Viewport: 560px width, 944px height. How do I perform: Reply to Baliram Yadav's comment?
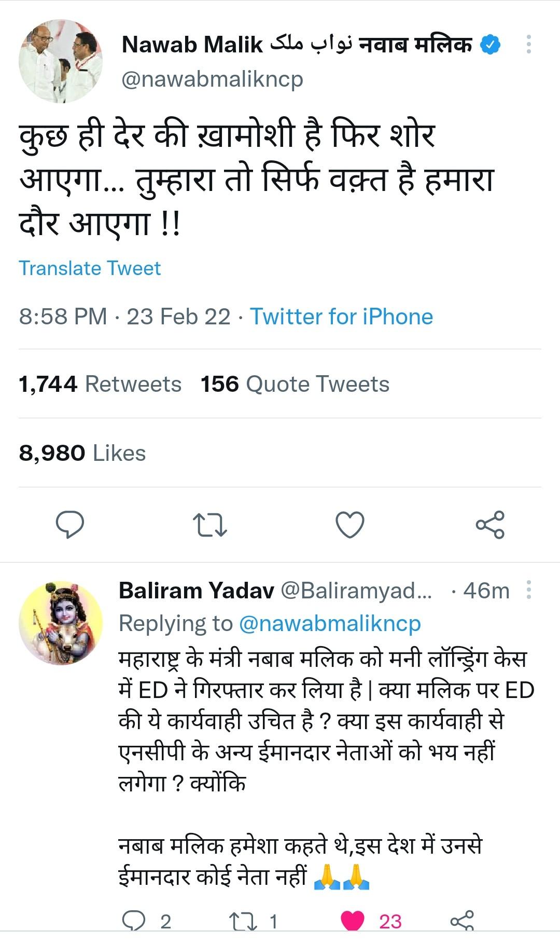(134, 921)
